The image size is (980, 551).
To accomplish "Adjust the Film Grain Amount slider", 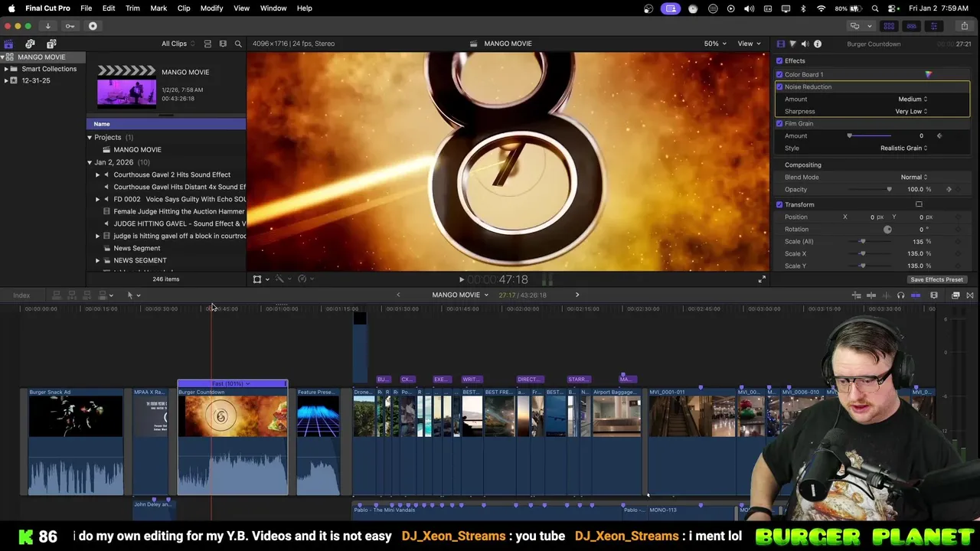I will 869,135.
